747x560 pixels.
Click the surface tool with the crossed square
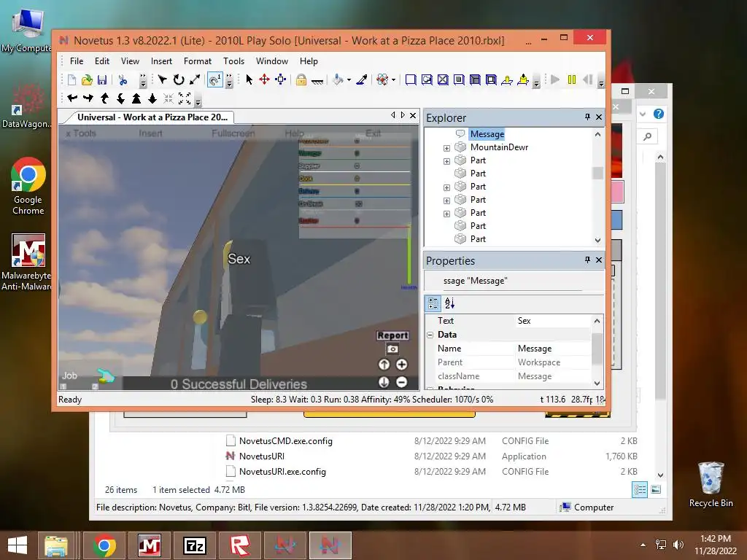[x=443, y=79]
